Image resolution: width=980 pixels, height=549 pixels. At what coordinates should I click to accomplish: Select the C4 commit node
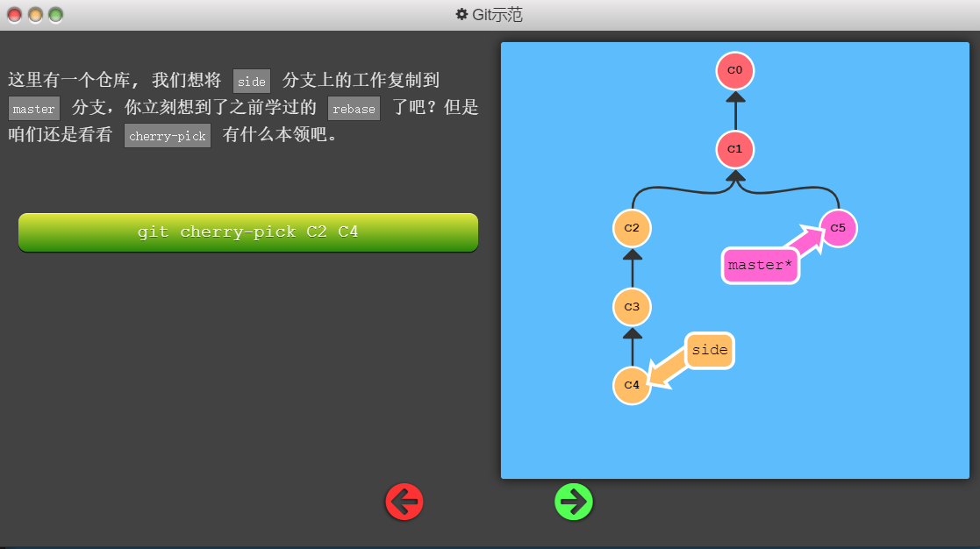click(x=632, y=385)
